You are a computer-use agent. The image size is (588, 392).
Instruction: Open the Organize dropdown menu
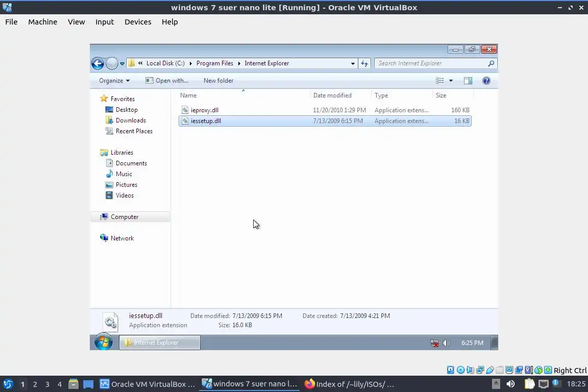(x=114, y=81)
